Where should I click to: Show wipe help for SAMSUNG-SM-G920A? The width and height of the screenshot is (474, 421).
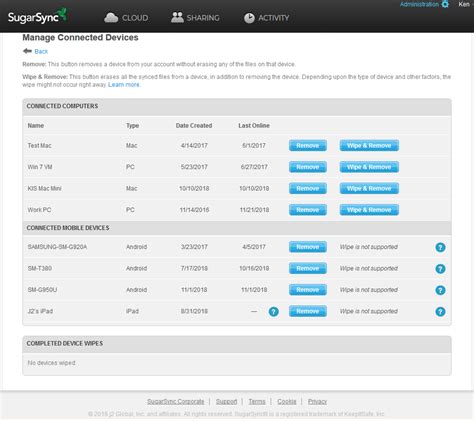[x=440, y=247]
